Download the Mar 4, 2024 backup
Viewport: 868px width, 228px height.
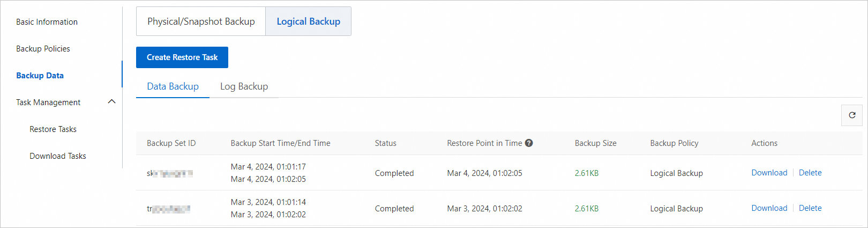click(769, 173)
